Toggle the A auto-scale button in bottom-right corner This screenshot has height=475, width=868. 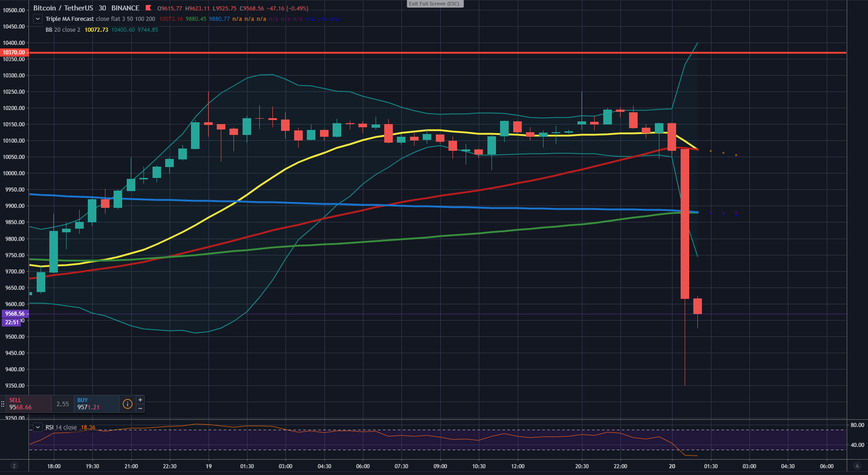[x=857, y=466]
